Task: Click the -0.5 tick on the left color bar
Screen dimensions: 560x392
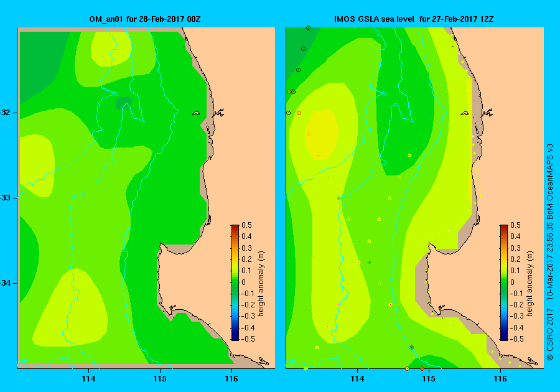Action: (248, 339)
